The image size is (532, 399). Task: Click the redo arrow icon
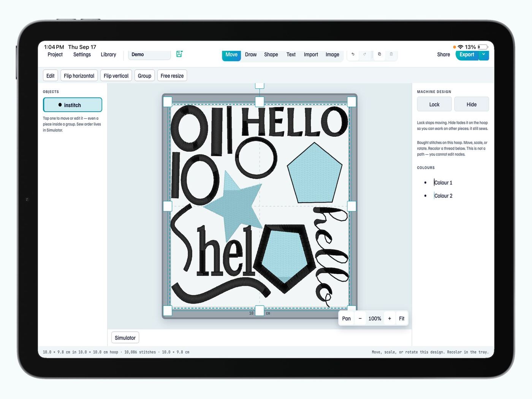click(x=365, y=54)
